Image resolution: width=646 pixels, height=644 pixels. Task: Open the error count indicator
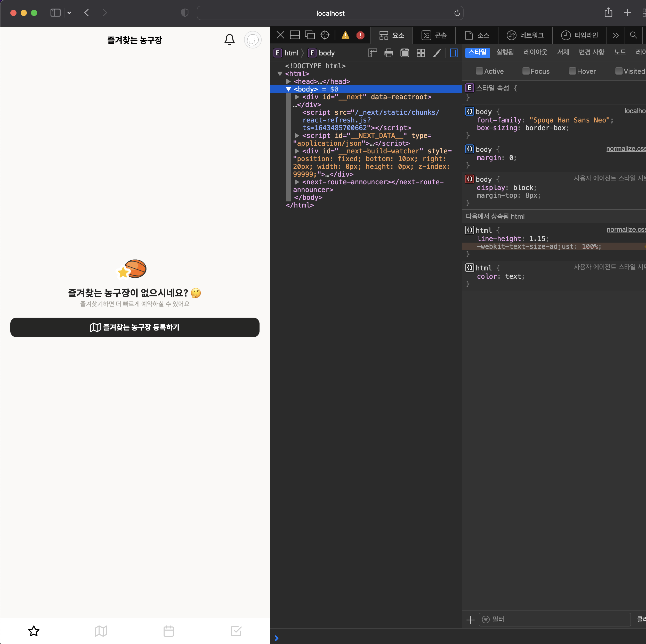click(360, 35)
